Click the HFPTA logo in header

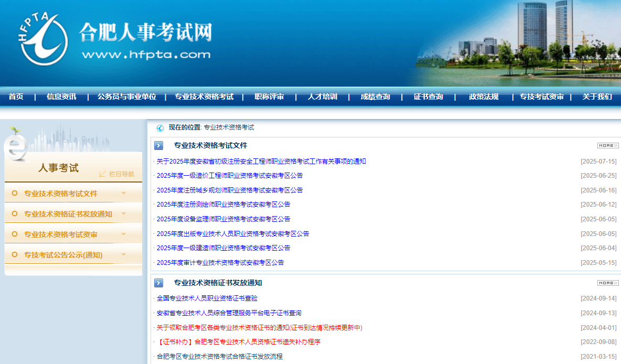tap(44, 39)
